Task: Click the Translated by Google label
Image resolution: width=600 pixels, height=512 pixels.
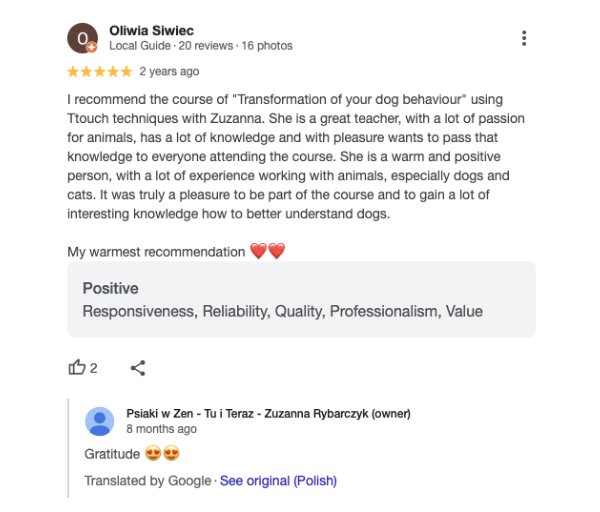Action: (x=148, y=481)
